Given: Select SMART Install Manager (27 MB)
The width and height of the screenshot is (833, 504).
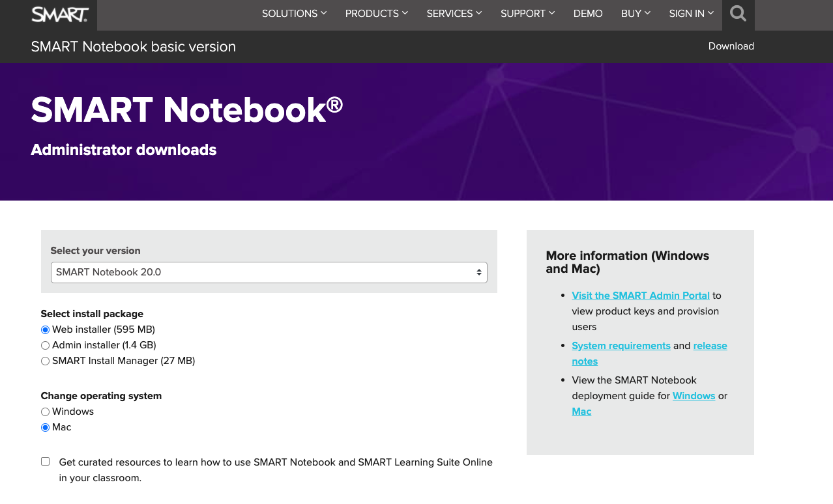Looking at the screenshot, I should point(45,361).
